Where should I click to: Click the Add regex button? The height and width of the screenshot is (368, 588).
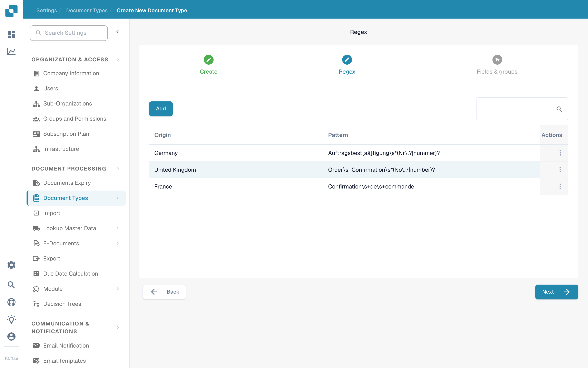tap(161, 109)
